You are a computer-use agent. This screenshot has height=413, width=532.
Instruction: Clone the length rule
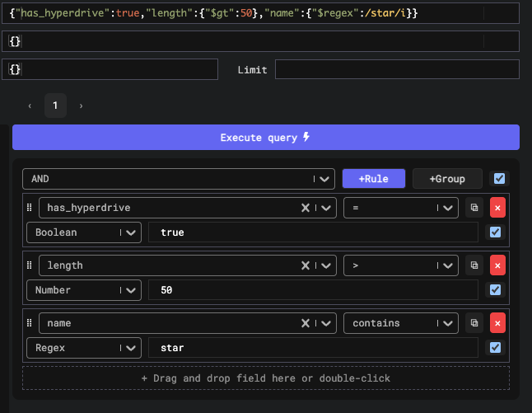474,265
